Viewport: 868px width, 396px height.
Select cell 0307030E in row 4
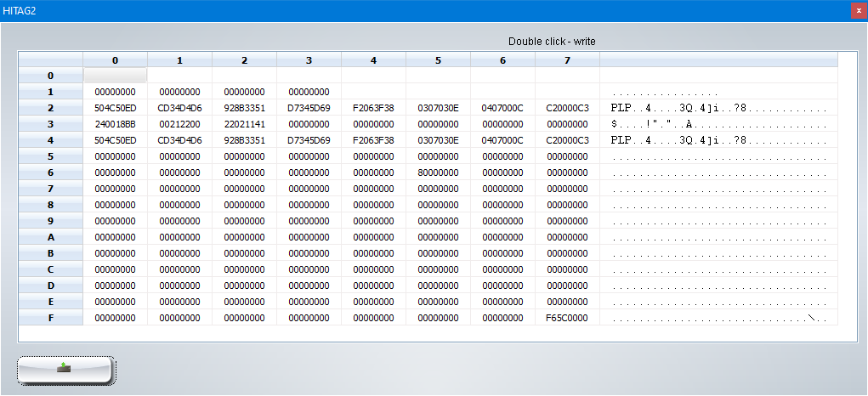tap(439, 140)
